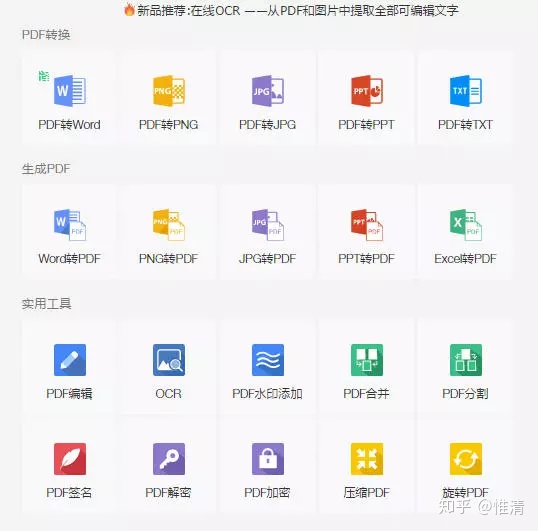Choose the PPT转PDF icon
This screenshot has height=531, width=538.
pyautogui.click(x=367, y=225)
